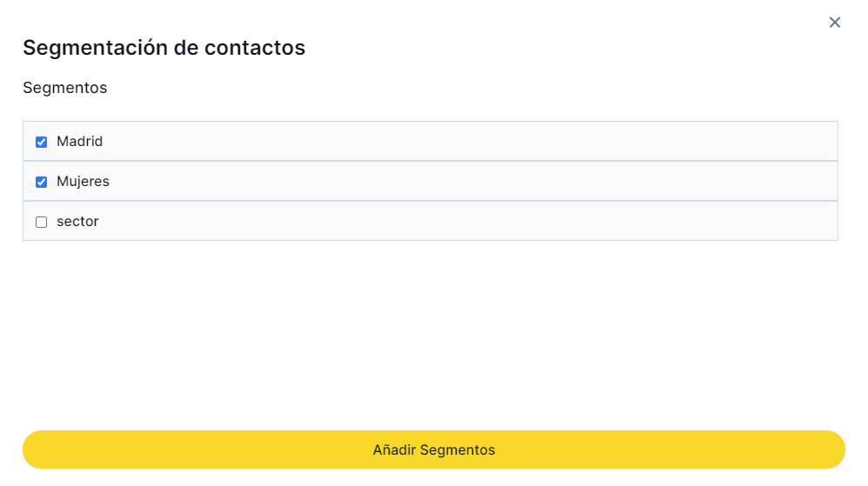Image resolution: width=868 pixels, height=486 pixels.
Task: Click the Madrid label text
Action: pos(80,141)
